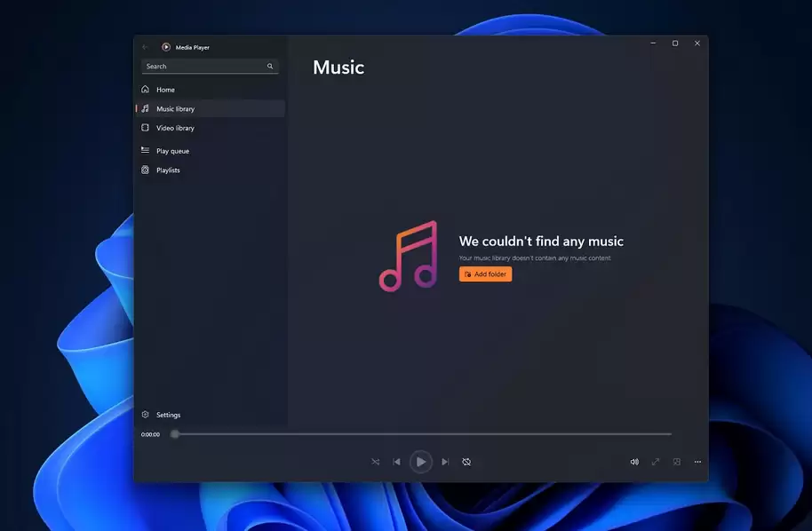Skip to the next track
This screenshot has height=531, width=812.
[x=445, y=462]
